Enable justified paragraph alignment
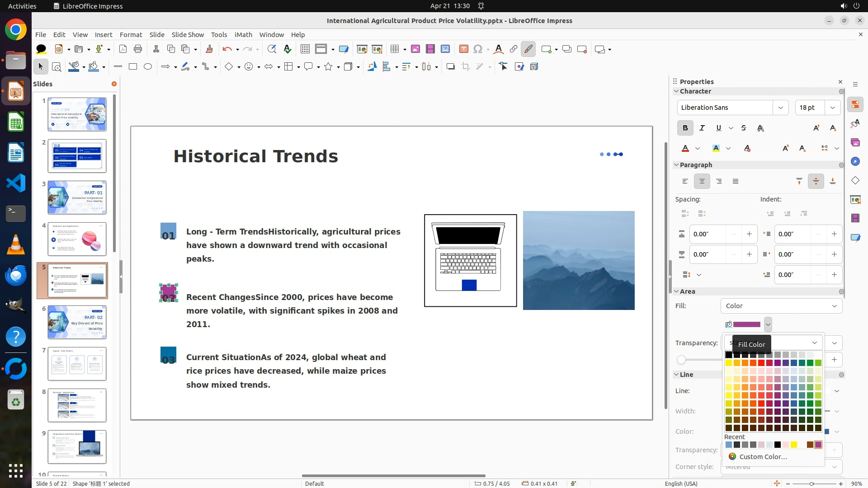The image size is (868, 488). pos(736,182)
